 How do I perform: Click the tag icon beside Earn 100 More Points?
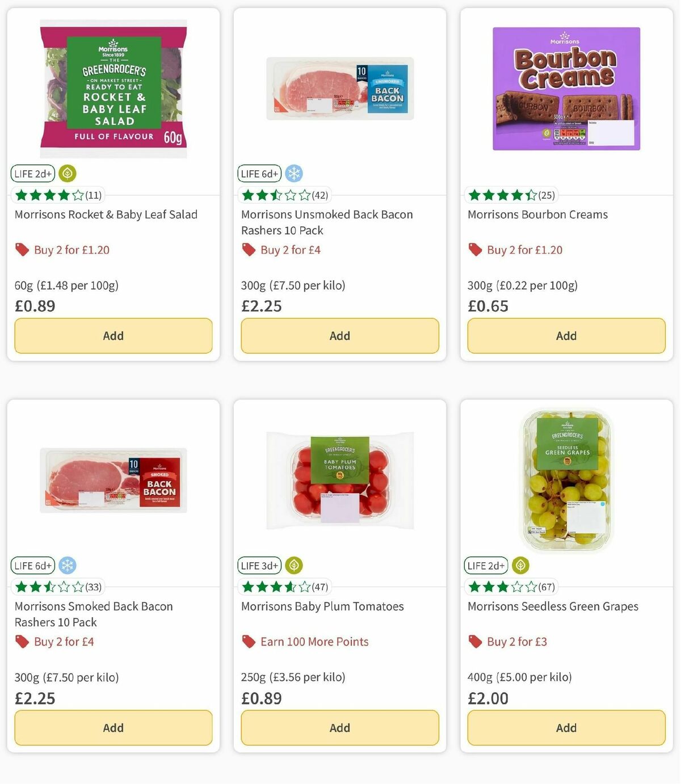coord(249,642)
